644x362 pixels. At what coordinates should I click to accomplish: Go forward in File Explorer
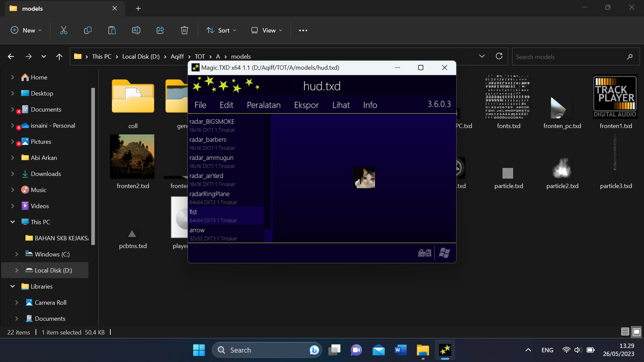point(28,57)
